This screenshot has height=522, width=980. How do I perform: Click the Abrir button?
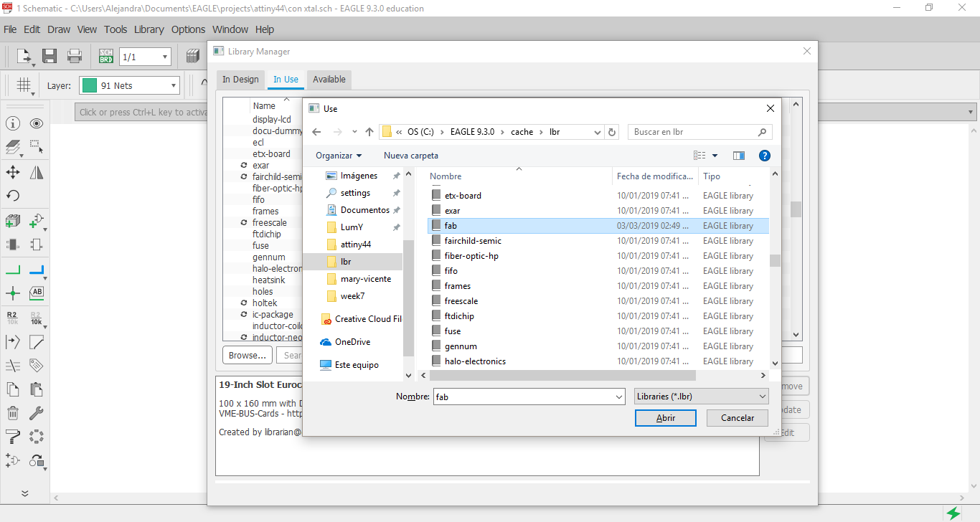pos(666,418)
